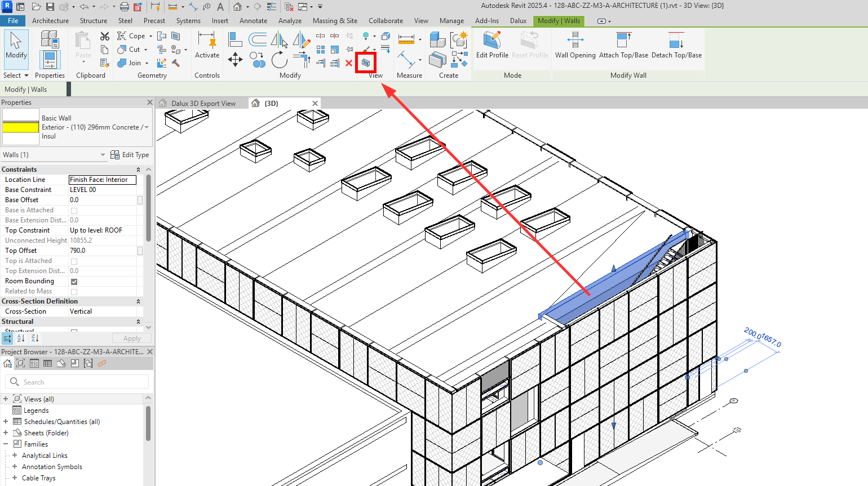
Task: Click the Cut to Clipboard scissors icon
Action: (105, 36)
